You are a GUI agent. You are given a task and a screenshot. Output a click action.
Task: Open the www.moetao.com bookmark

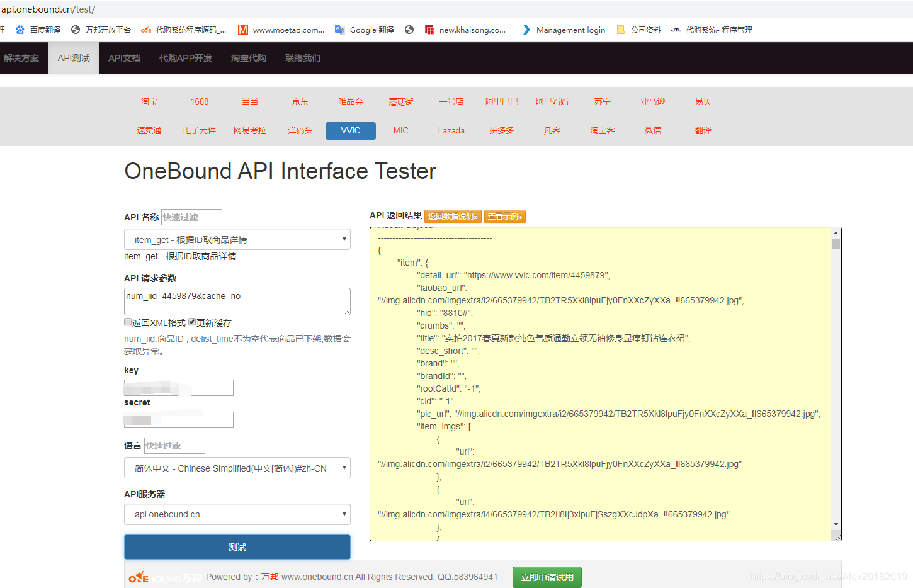coord(281,30)
